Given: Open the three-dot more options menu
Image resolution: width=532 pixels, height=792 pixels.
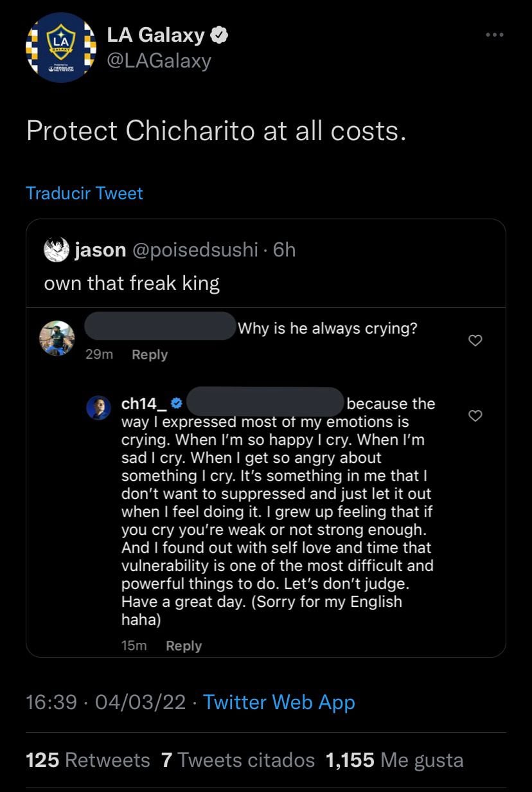Looking at the screenshot, I should (494, 35).
